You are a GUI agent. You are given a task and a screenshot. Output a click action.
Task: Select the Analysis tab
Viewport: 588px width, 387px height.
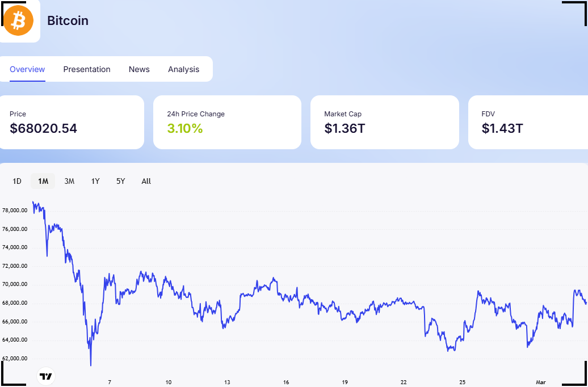tap(183, 69)
